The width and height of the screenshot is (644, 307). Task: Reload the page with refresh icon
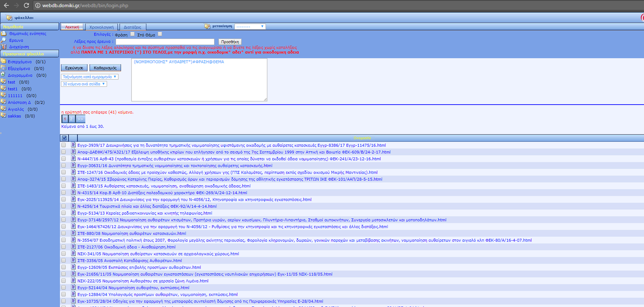click(26, 5)
